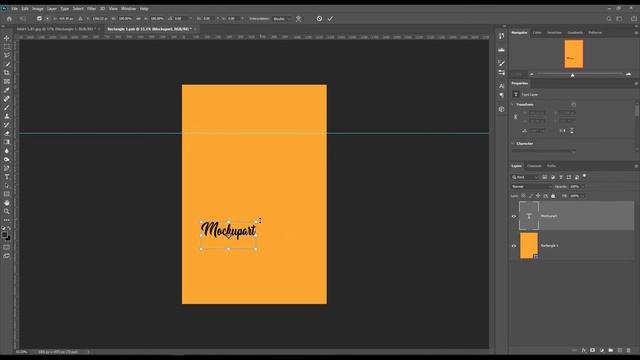Toggle the aspect ratio link between W and H
640x360 pixels.
(138, 19)
